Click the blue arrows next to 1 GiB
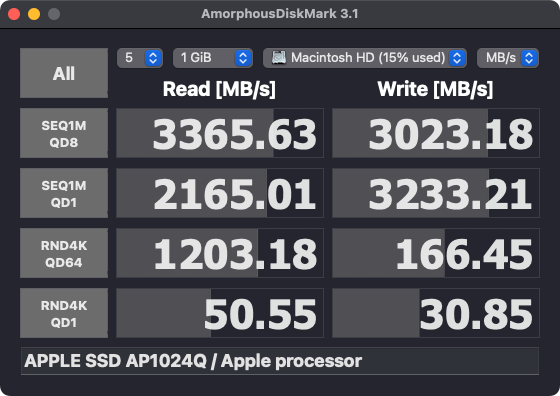The width and height of the screenshot is (560, 396). click(243, 58)
